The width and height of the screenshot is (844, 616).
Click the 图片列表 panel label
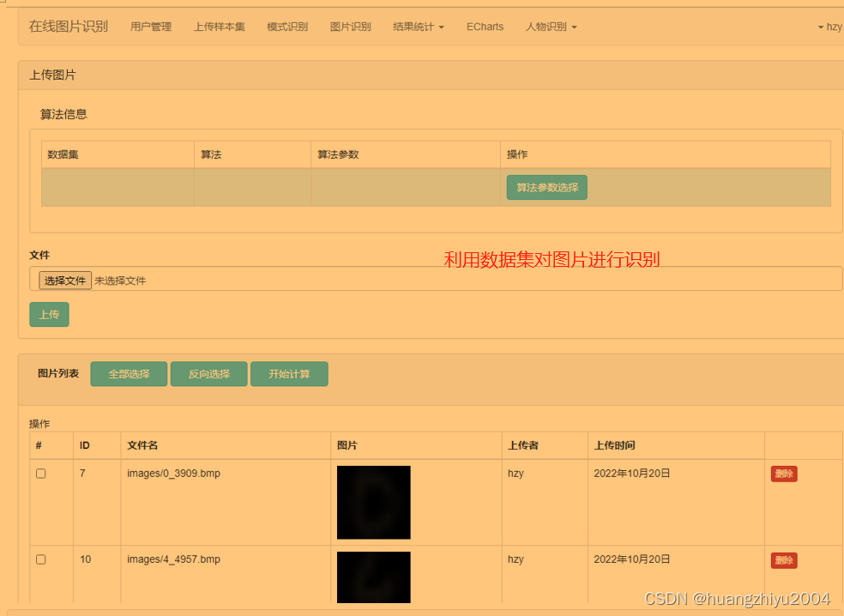point(58,374)
